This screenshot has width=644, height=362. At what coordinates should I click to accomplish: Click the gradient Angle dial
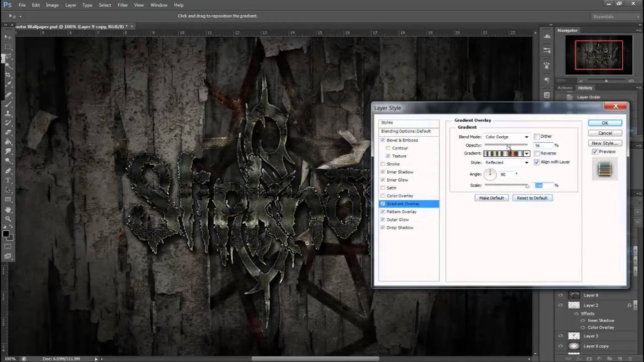pos(490,174)
